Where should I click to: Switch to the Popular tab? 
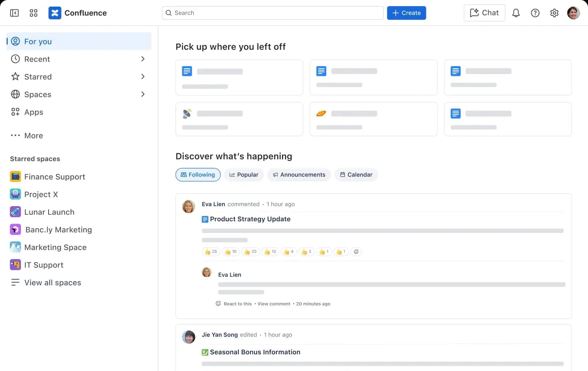click(244, 175)
